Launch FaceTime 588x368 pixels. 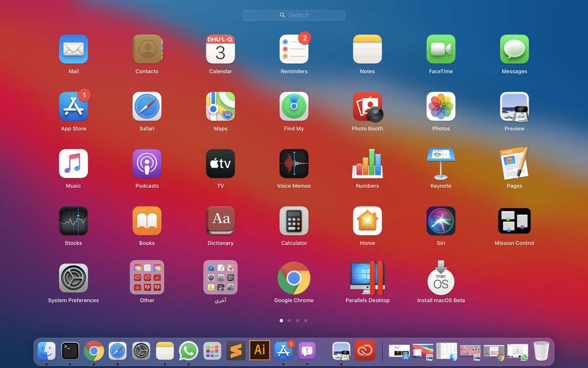441,49
